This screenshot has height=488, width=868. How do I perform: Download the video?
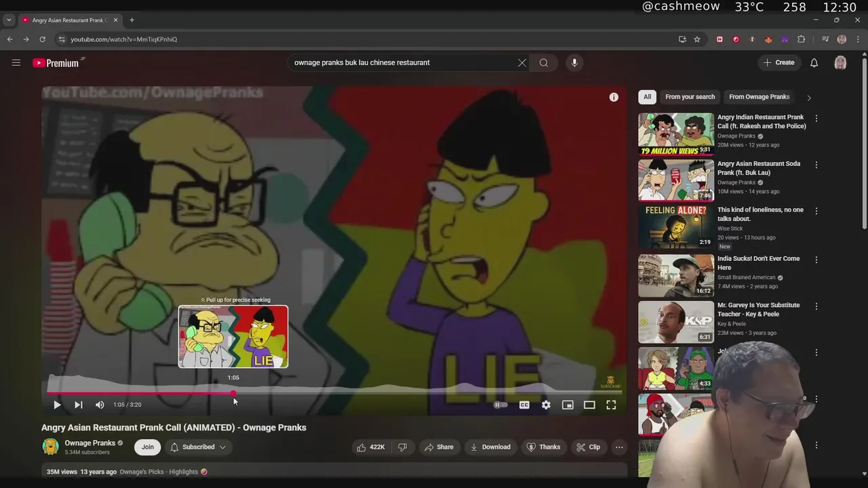click(490, 447)
